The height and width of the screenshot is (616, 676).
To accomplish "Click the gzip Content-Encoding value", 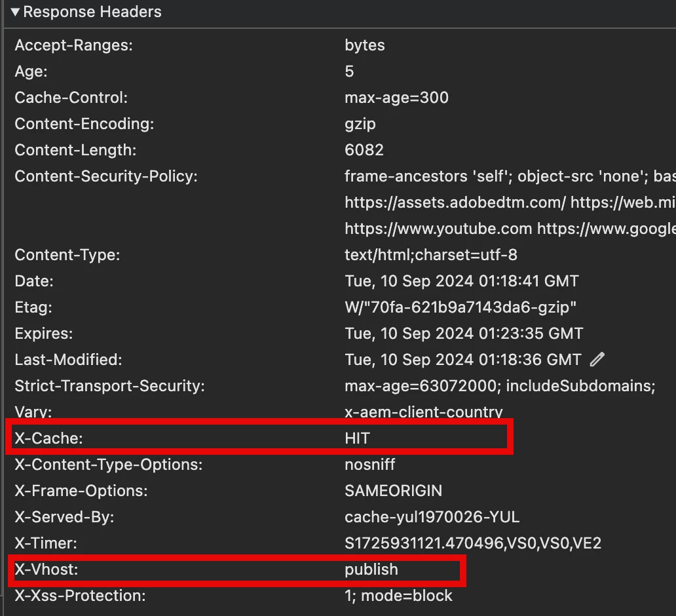I will (360, 124).
